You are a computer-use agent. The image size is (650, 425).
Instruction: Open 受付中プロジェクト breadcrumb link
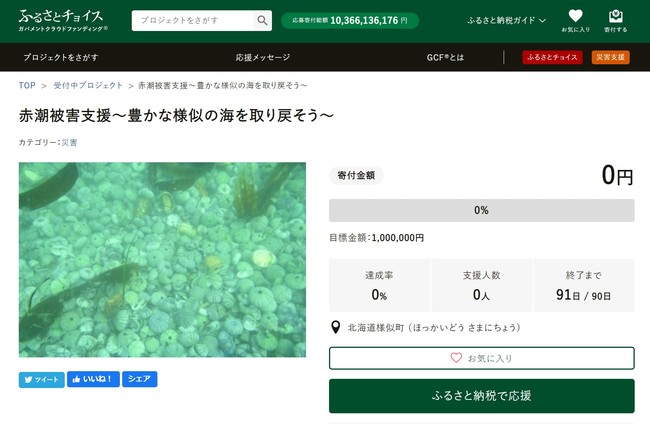coord(88,86)
